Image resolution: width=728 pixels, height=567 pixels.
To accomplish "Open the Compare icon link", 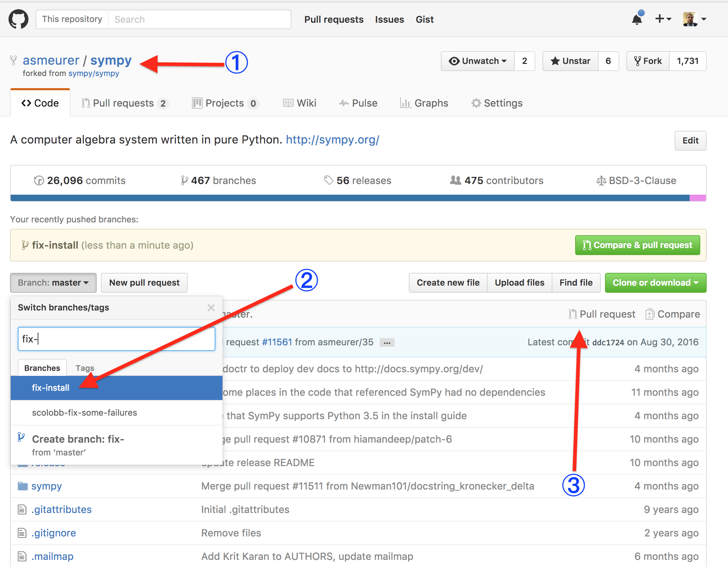I will 673,314.
